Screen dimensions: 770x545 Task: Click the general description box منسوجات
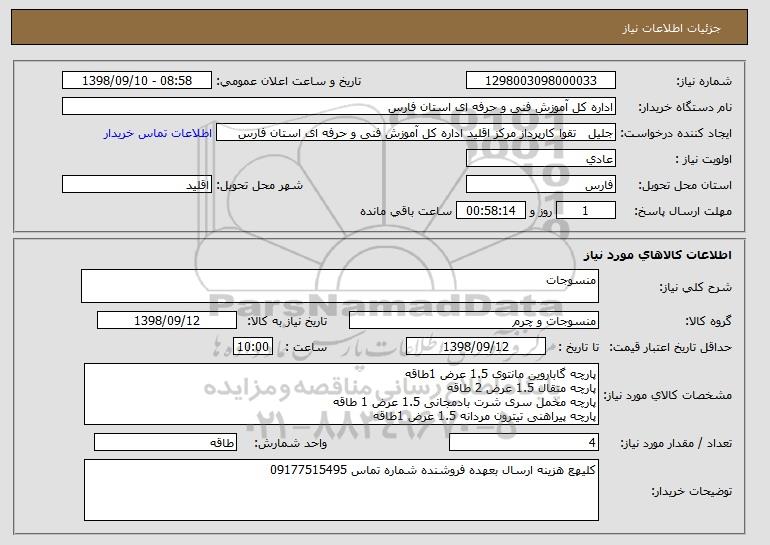point(340,286)
